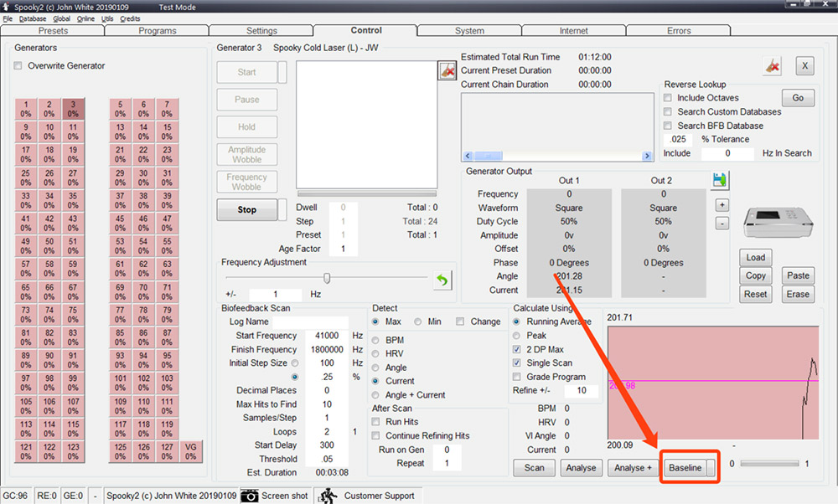Click the green undo arrow near Frequency Adjustment
Image resolution: width=838 pixels, height=504 pixels.
click(442, 280)
